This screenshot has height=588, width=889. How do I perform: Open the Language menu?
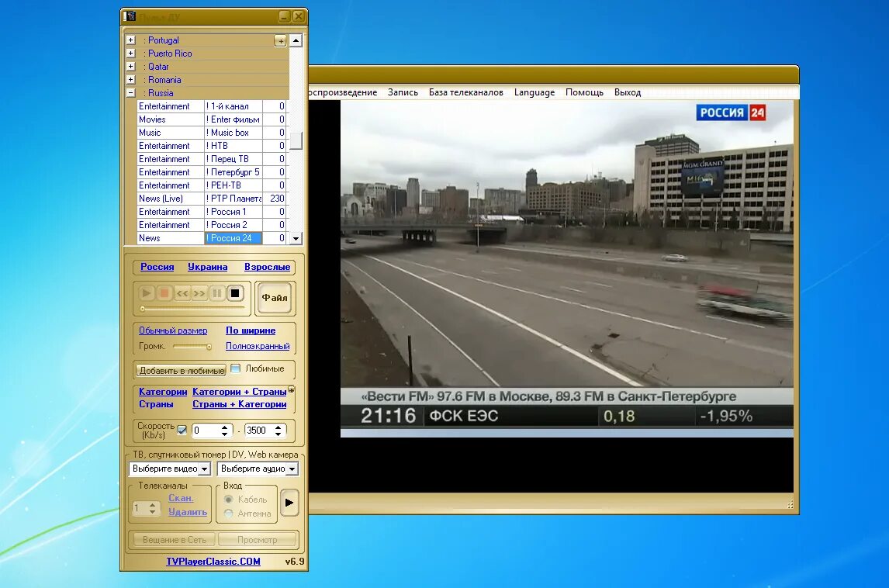[534, 92]
